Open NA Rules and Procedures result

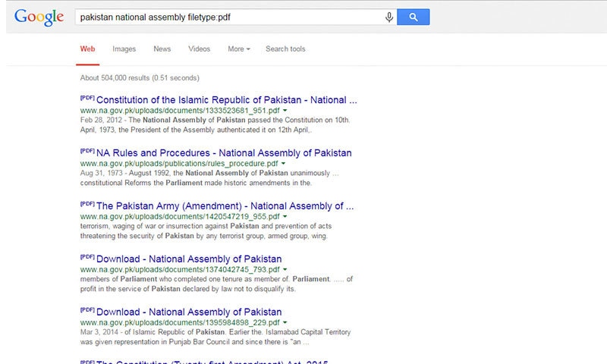pos(224,153)
